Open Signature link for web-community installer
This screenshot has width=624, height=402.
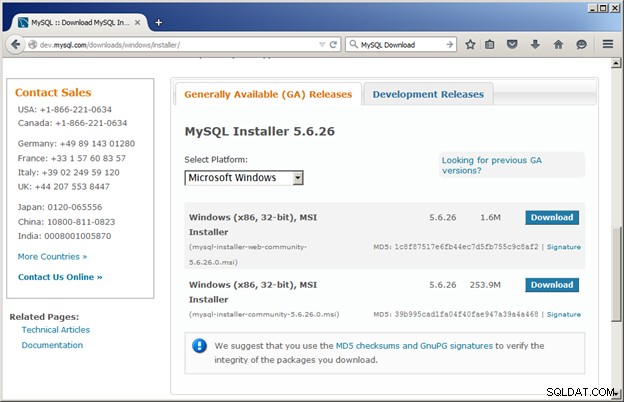click(564, 247)
